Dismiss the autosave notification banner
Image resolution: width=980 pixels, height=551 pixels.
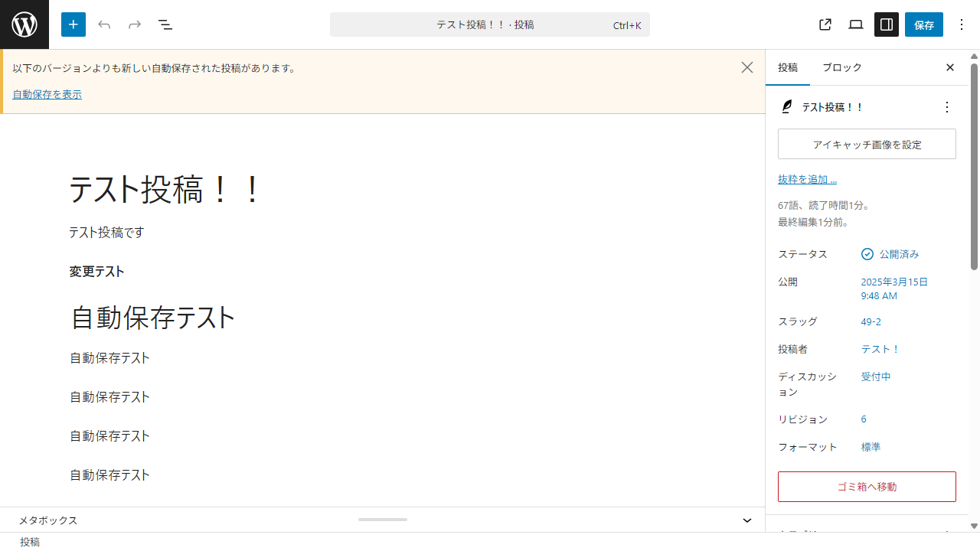click(746, 67)
